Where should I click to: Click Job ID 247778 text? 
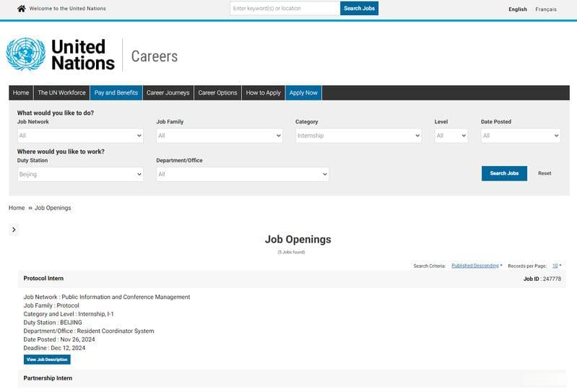click(542, 279)
